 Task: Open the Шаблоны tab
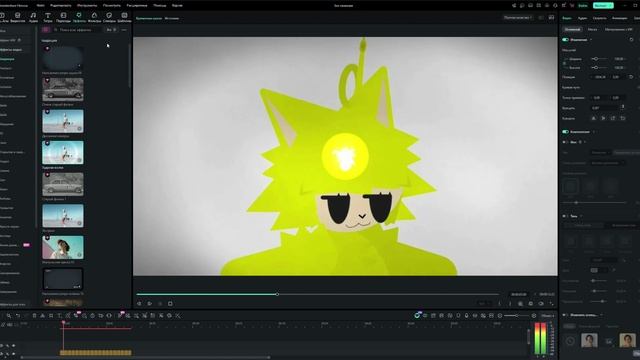(x=124, y=17)
